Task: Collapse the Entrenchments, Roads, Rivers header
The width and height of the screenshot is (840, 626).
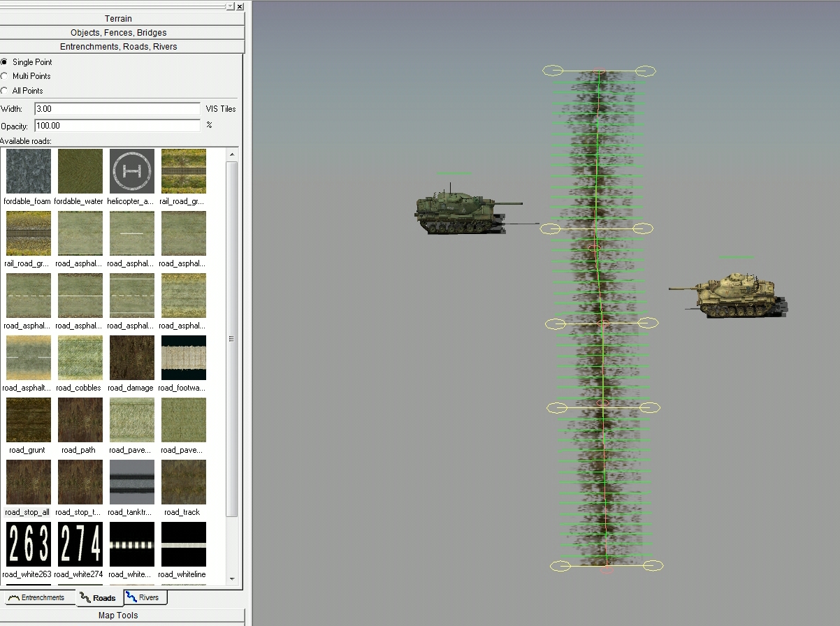Action: click(122, 47)
